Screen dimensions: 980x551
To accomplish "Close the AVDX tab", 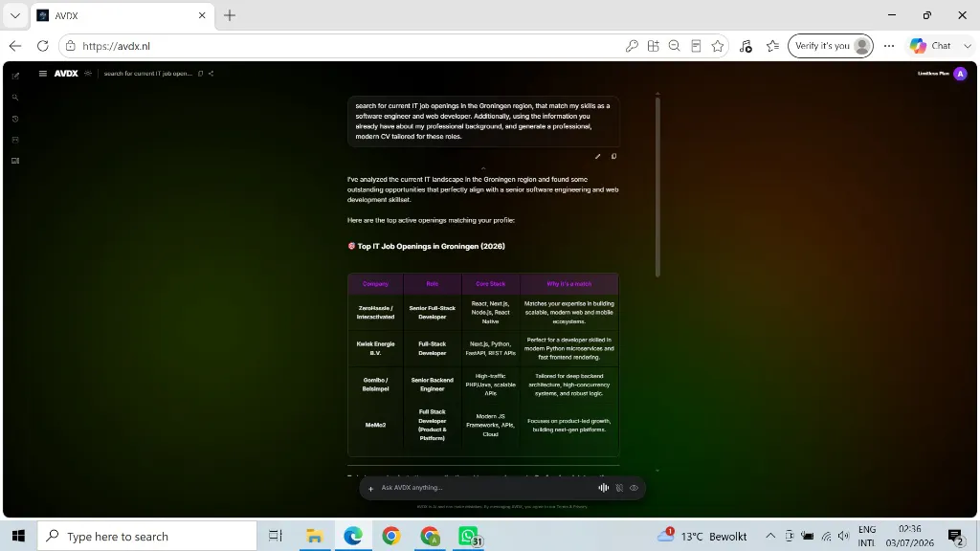I will click(202, 15).
